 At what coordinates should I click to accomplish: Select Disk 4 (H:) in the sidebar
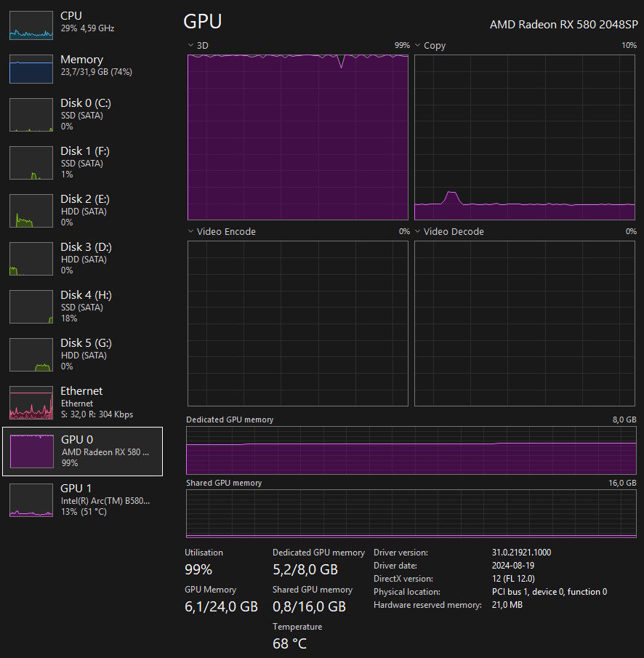(82, 306)
